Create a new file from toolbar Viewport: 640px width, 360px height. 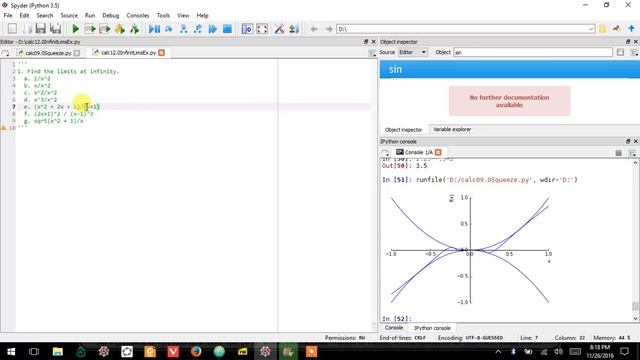12,29
